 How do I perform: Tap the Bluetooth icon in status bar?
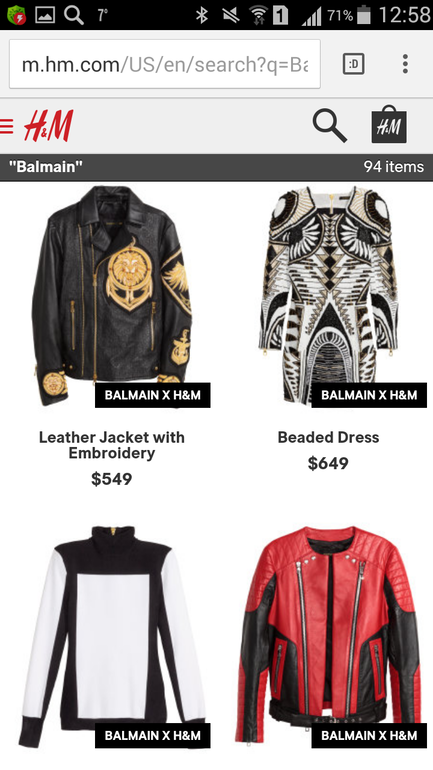(x=201, y=15)
